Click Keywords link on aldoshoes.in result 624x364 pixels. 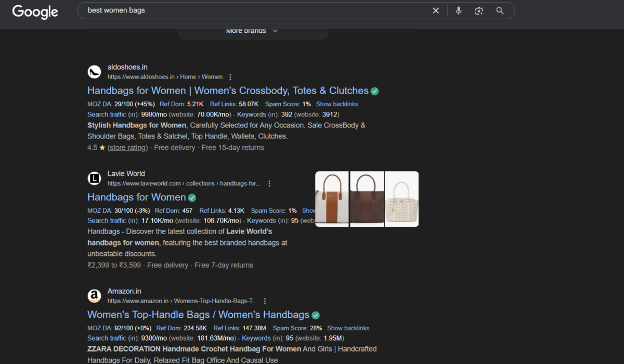pyautogui.click(x=252, y=114)
